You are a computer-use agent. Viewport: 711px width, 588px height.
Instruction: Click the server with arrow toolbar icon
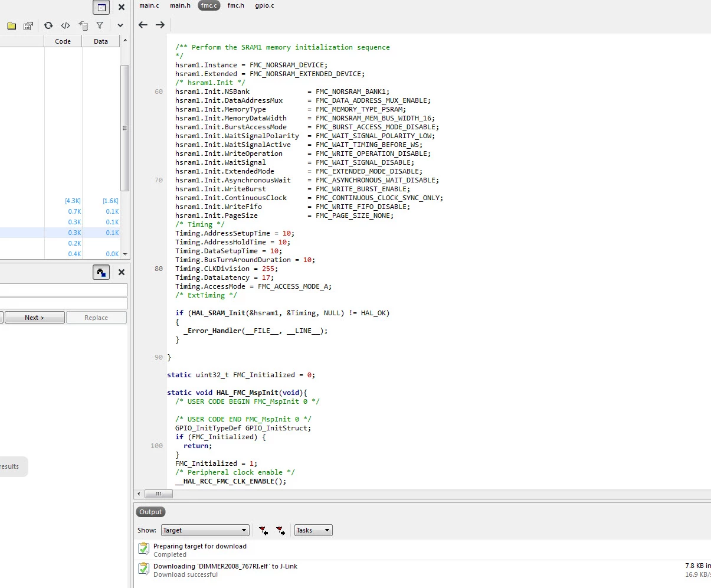click(83, 25)
